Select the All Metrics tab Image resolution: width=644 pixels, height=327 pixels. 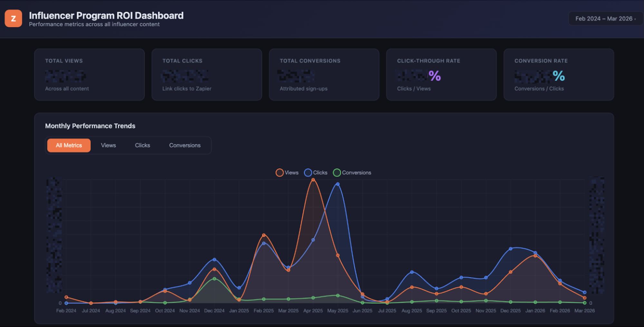[x=69, y=145]
